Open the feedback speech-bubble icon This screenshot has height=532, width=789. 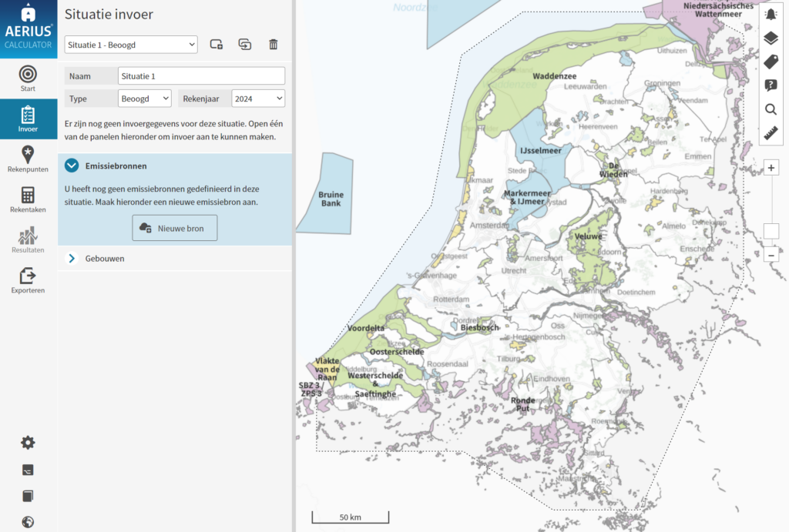click(771, 85)
